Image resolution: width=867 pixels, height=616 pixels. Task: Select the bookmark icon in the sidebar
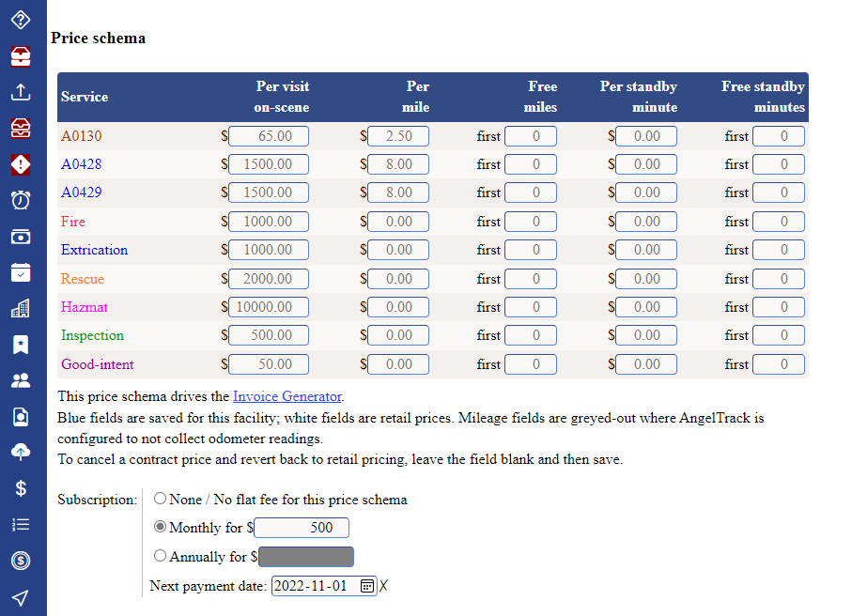point(21,345)
